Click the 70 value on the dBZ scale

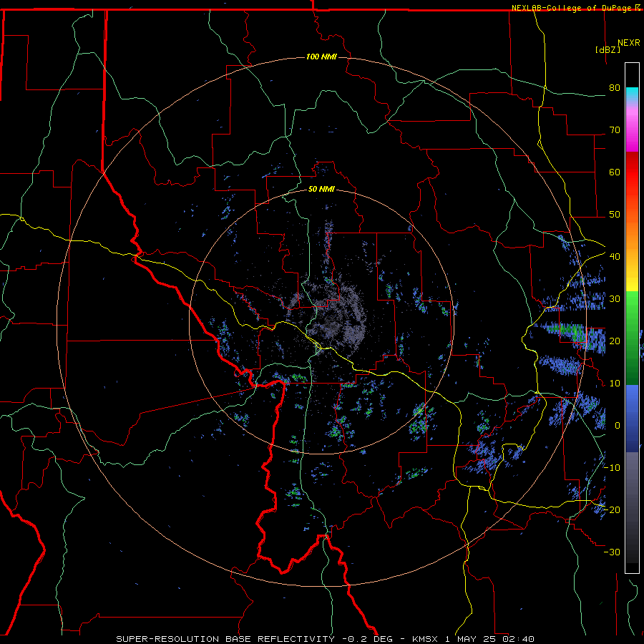[x=615, y=130]
